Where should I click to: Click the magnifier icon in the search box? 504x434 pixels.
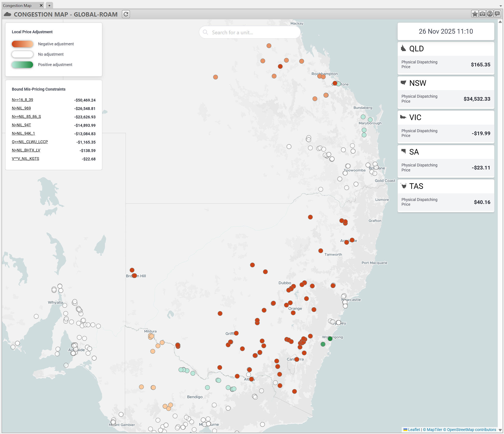point(205,32)
